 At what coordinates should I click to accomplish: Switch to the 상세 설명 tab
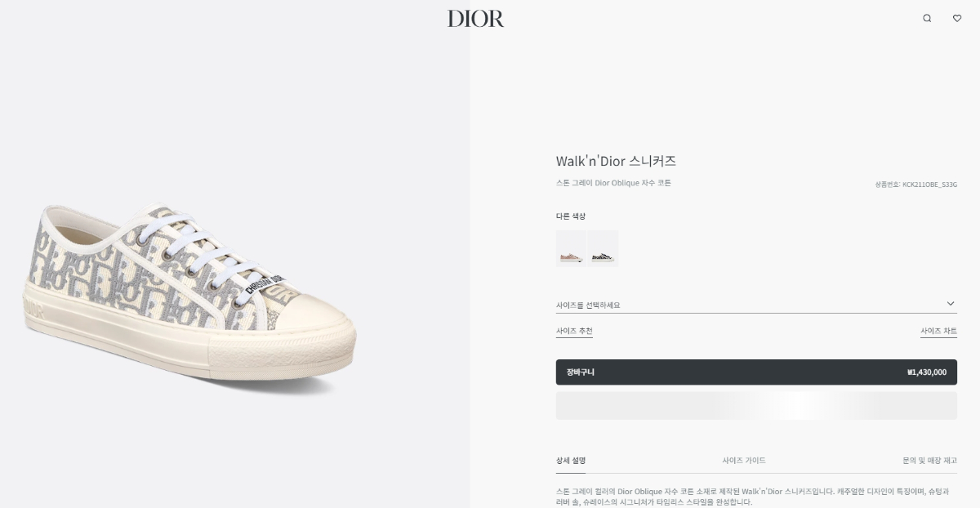click(x=571, y=461)
